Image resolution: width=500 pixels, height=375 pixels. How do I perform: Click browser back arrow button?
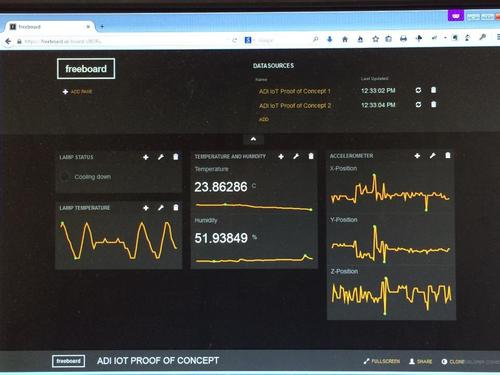pyautogui.click(x=8, y=41)
